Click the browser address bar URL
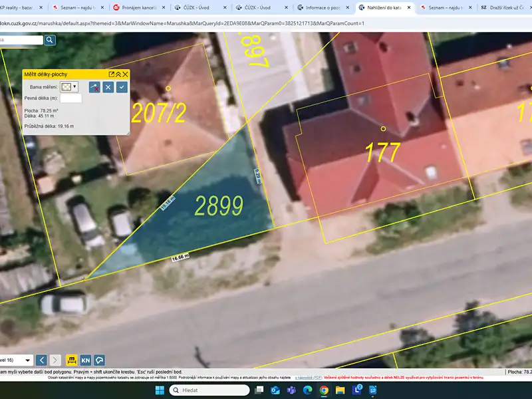 point(182,23)
